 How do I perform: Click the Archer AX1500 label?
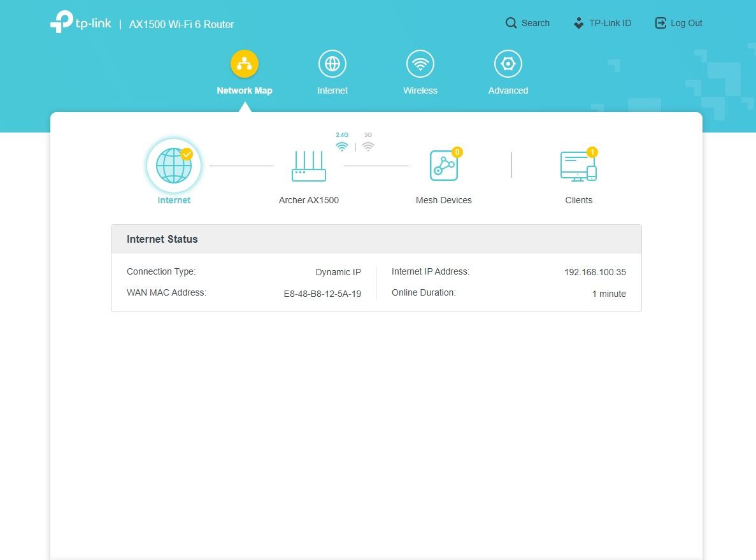(x=308, y=200)
